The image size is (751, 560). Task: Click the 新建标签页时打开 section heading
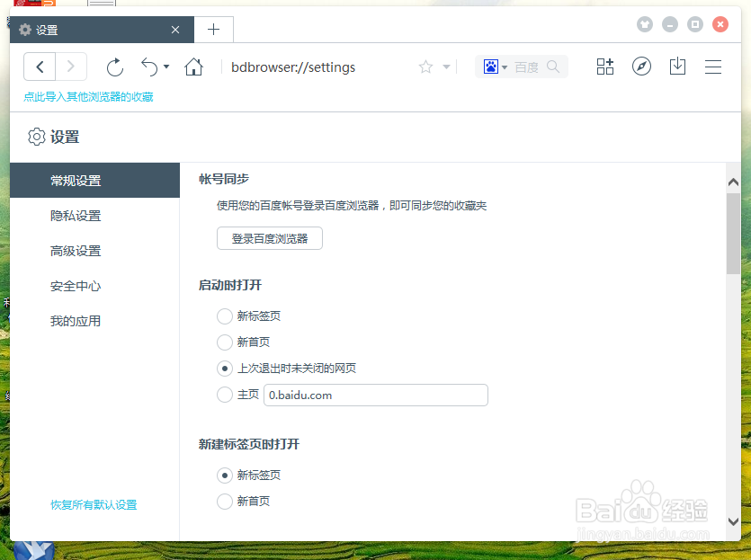click(248, 444)
